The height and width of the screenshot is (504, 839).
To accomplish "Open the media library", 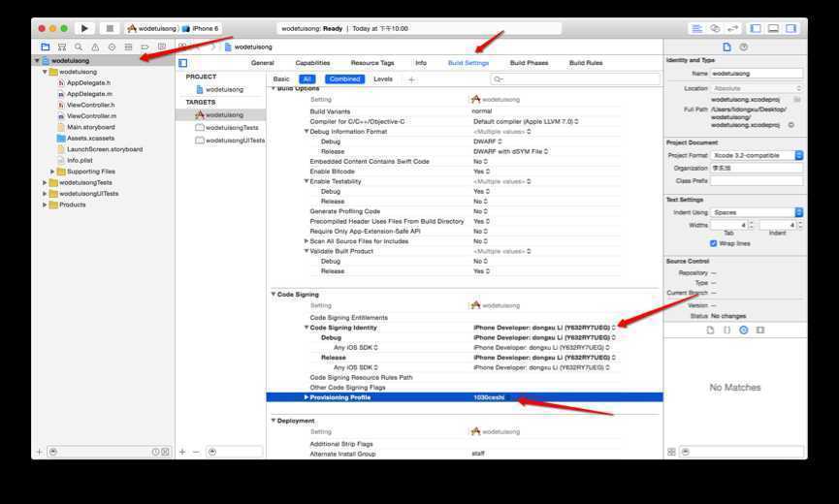I will 760,330.
